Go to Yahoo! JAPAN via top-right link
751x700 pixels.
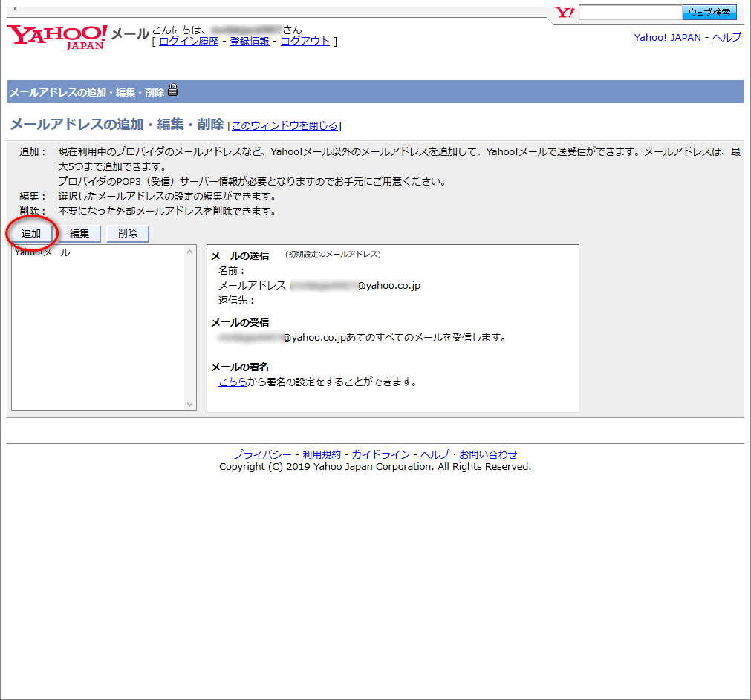pyautogui.click(x=667, y=38)
